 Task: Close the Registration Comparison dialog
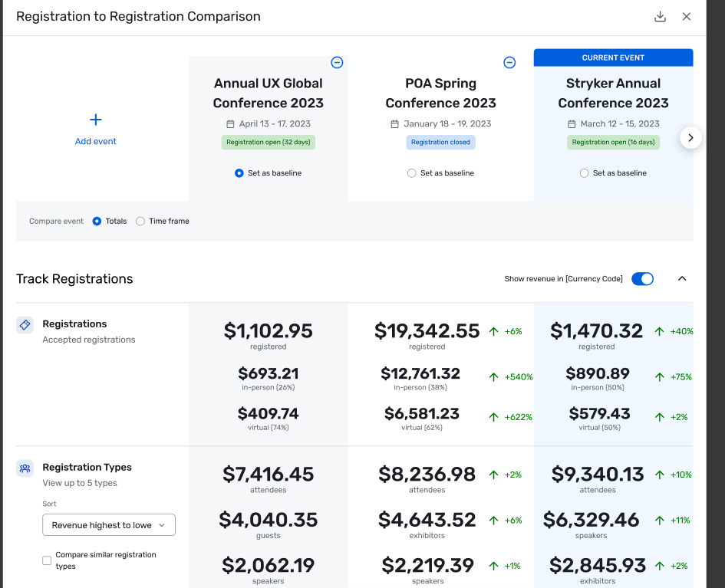[687, 17]
